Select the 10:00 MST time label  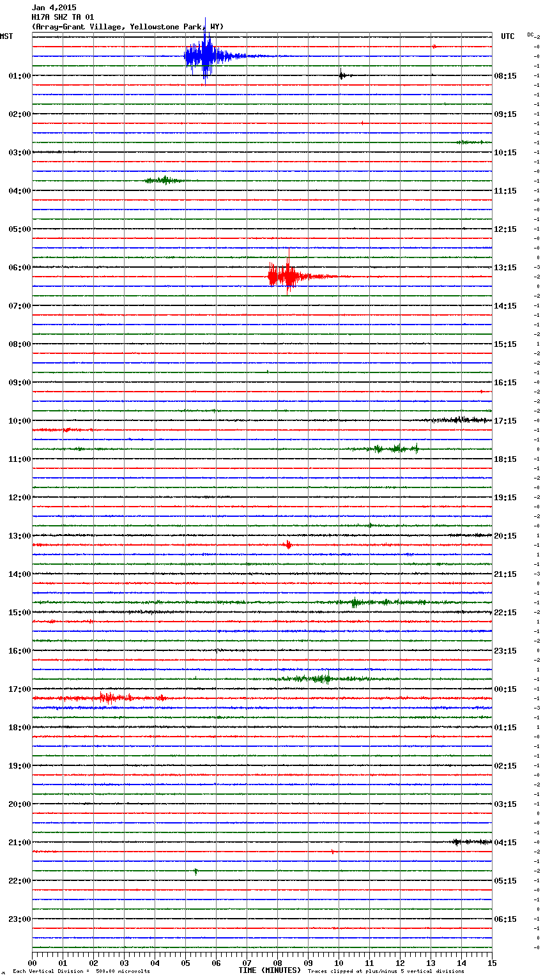[x=20, y=421]
